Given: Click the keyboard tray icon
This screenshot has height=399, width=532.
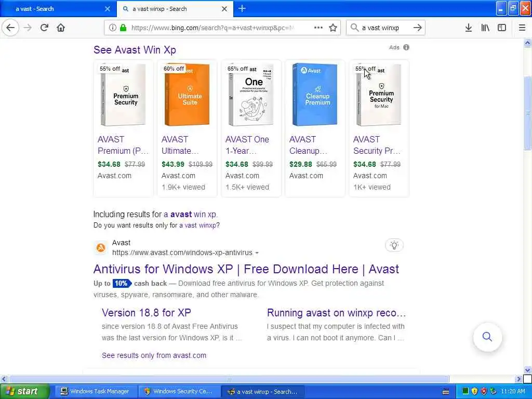Looking at the screenshot, I should pos(446,392).
